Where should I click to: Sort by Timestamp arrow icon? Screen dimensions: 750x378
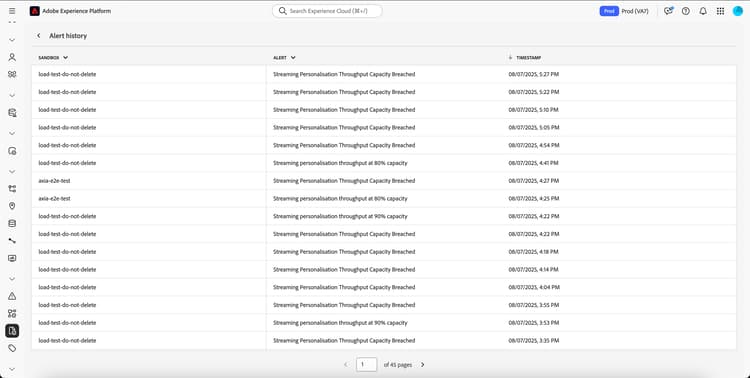510,57
